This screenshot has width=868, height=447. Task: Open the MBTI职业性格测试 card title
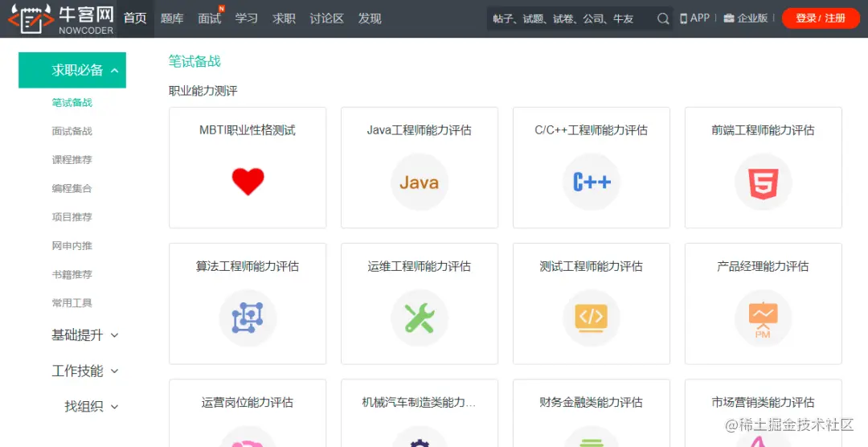248,130
